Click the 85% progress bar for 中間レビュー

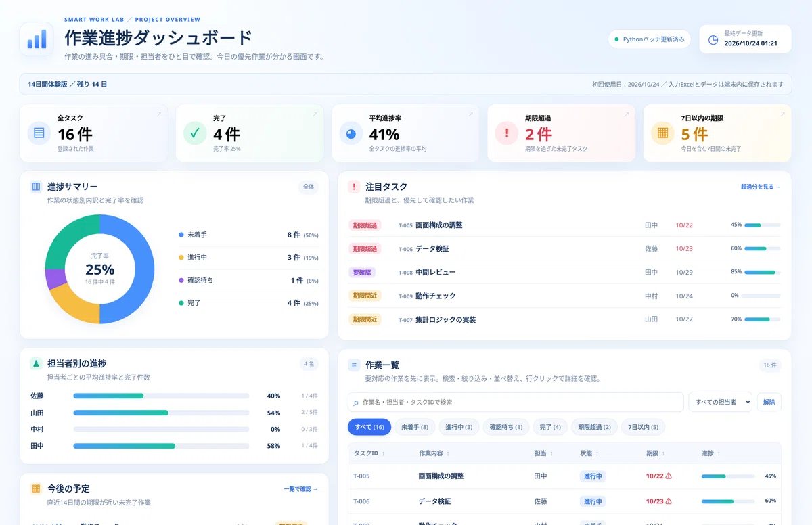point(763,272)
